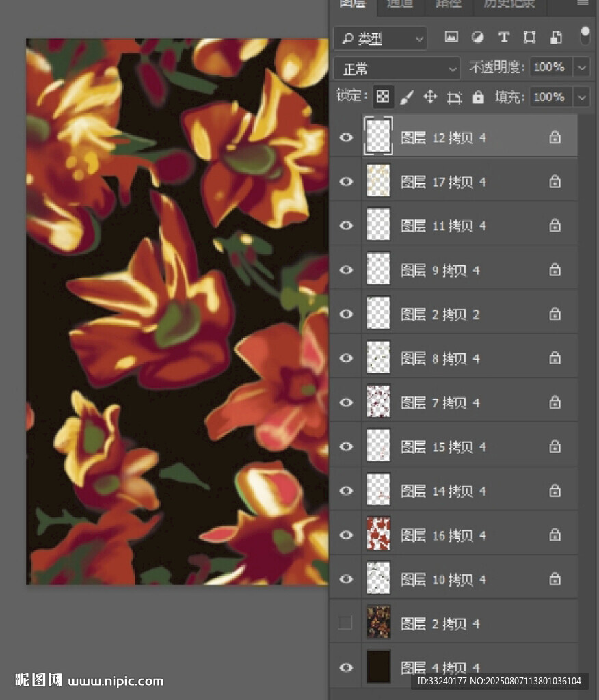Image resolution: width=599 pixels, height=700 pixels.
Task: Hide layer 图层 11 拷贝 4 via eye
Action: [346, 226]
